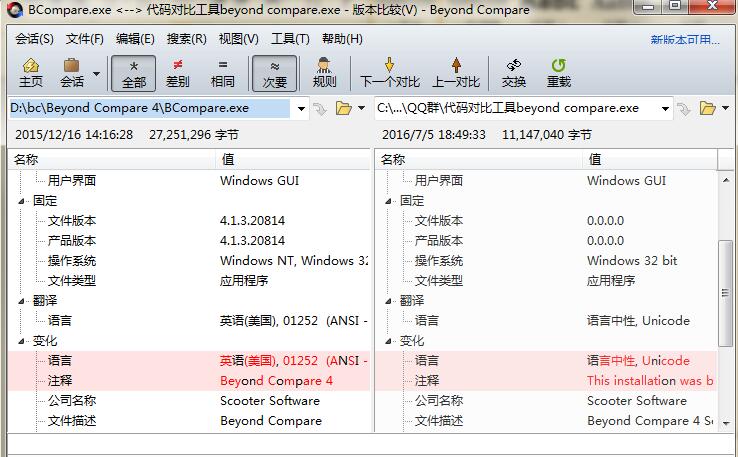The width and height of the screenshot is (738, 457).
Task: Open 搜索(R) menu
Action: click(186, 39)
